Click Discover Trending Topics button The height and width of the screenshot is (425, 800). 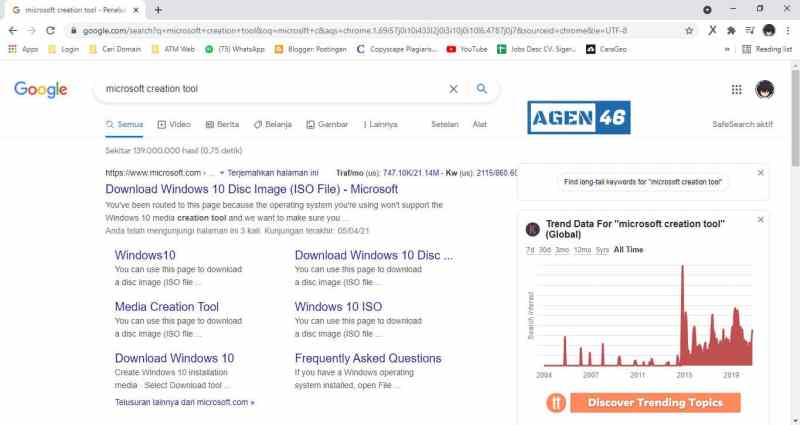(x=655, y=403)
